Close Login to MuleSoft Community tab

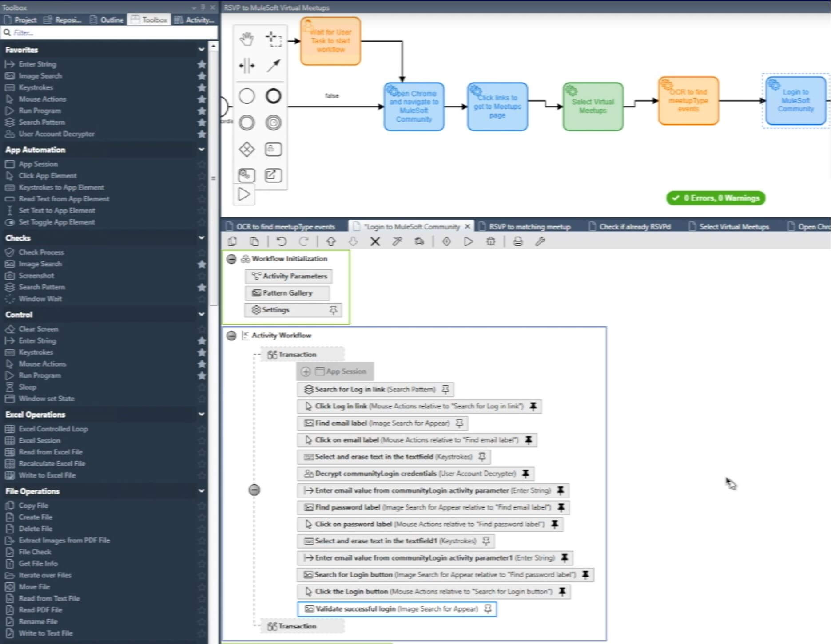(x=467, y=227)
